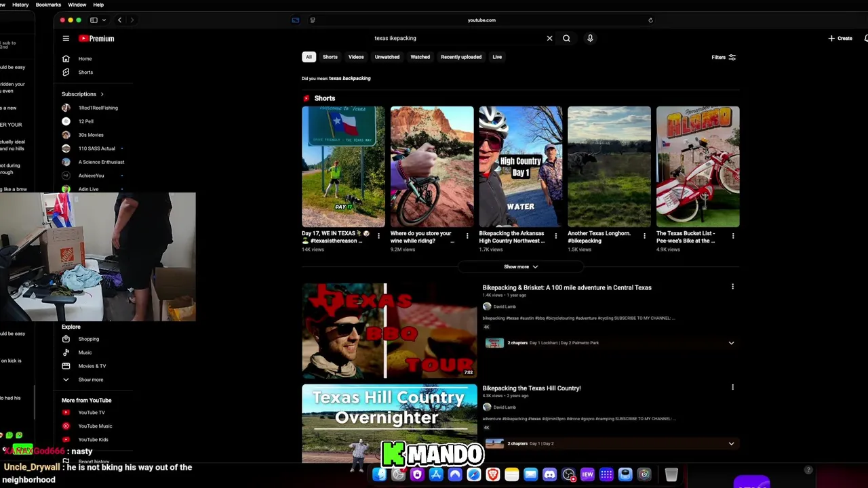Viewport: 868px width, 488px height.
Task: Expand Shorts shelf with Show more
Action: click(521, 267)
